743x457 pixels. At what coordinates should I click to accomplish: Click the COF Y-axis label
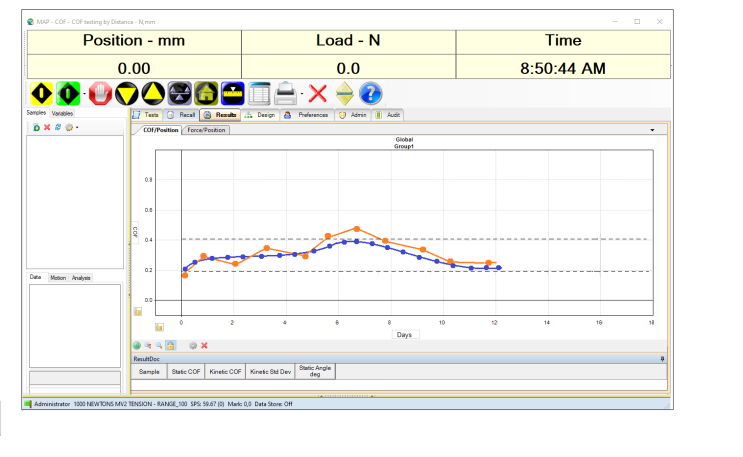click(135, 232)
